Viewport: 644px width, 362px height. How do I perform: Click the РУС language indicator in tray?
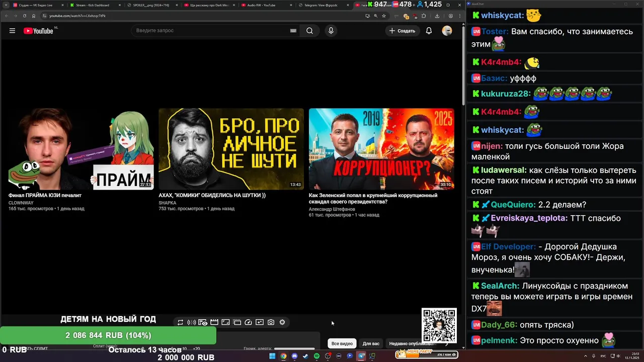[603, 356]
